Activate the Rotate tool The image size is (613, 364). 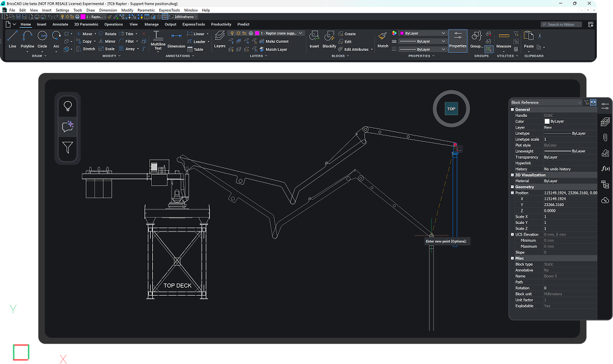pos(108,34)
